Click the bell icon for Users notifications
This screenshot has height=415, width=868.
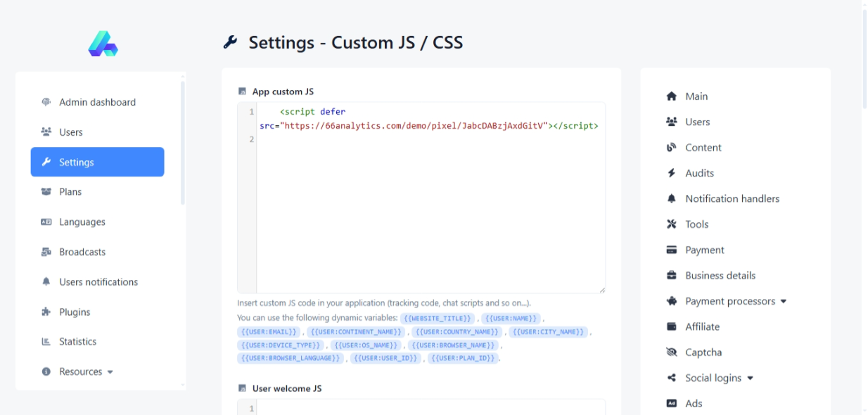(x=46, y=281)
